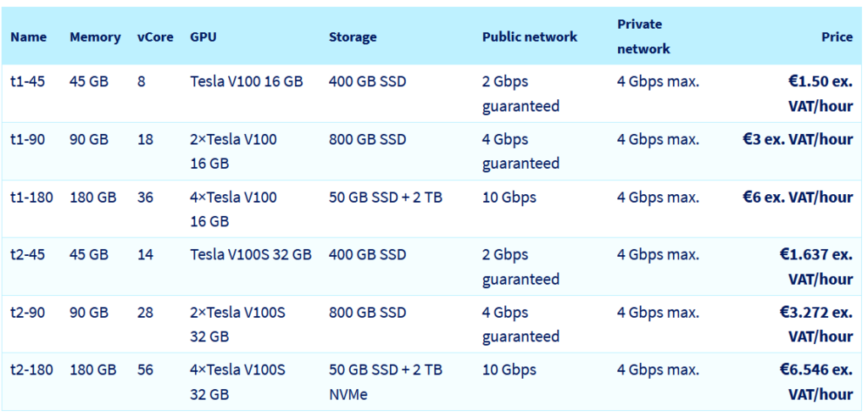868x417 pixels.
Task: Select the t2-180 instance name
Action: [x=31, y=370]
